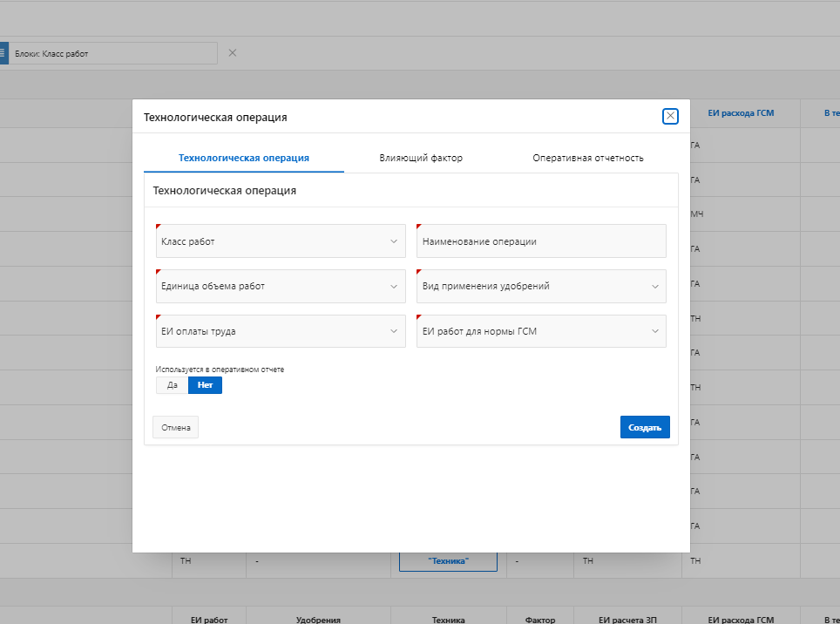This screenshot has height=624, width=840.
Task: Select the Технологическая операция tab
Action: (x=244, y=159)
